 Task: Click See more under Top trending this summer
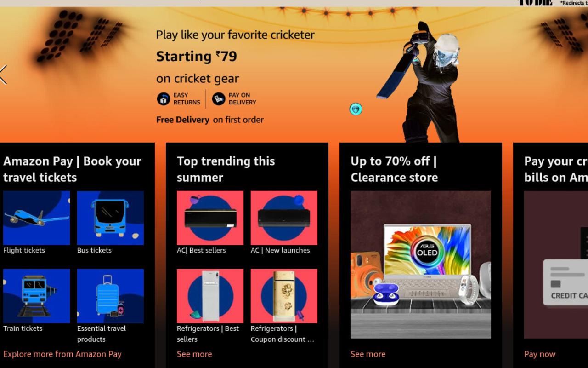point(194,354)
